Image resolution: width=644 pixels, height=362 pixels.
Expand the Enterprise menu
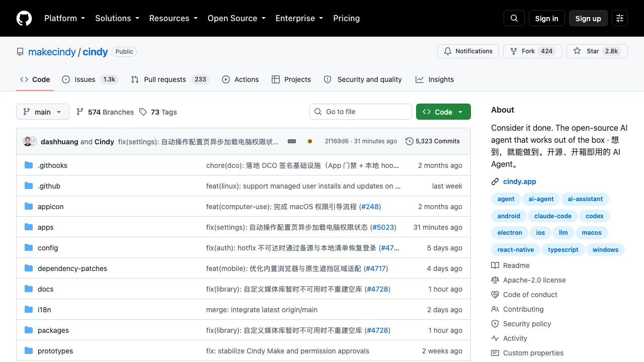coord(299,18)
